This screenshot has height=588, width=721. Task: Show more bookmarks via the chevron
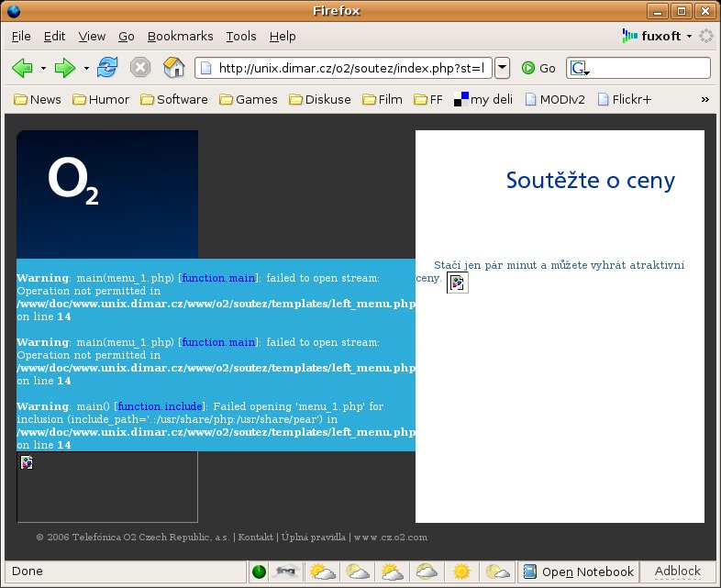coord(704,99)
